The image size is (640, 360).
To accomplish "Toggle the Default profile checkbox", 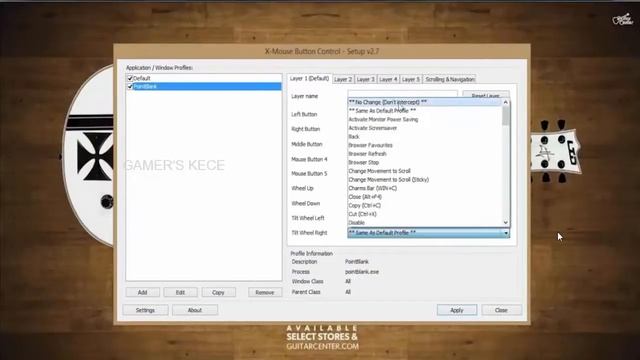I will [130, 78].
